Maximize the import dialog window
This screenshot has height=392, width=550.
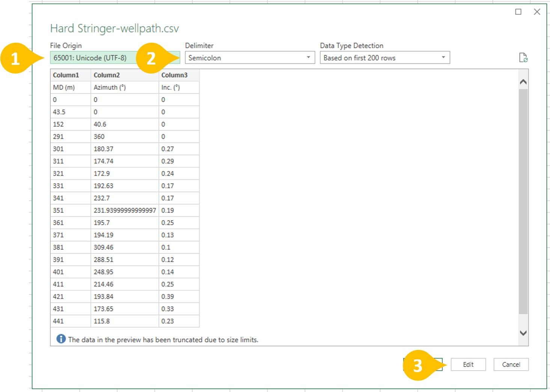click(x=518, y=12)
